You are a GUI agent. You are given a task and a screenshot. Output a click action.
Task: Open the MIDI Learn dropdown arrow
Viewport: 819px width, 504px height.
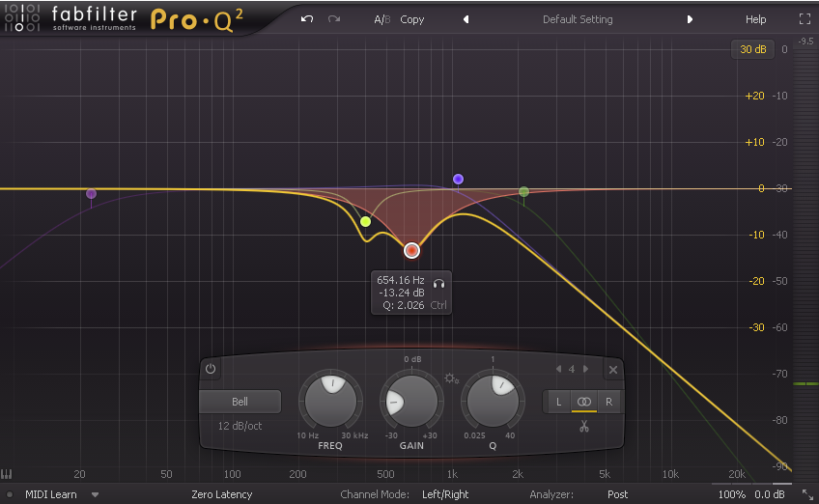(x=95, y=494)
